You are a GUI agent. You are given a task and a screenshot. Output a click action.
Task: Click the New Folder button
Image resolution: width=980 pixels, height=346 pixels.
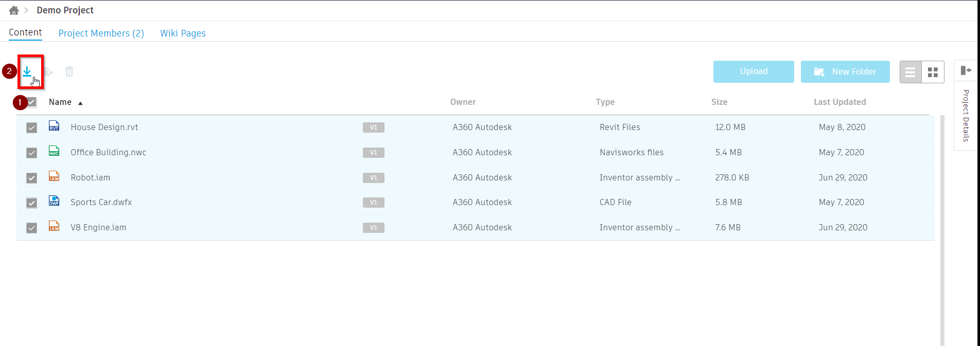pyautogui.click(x=845, y=71)
